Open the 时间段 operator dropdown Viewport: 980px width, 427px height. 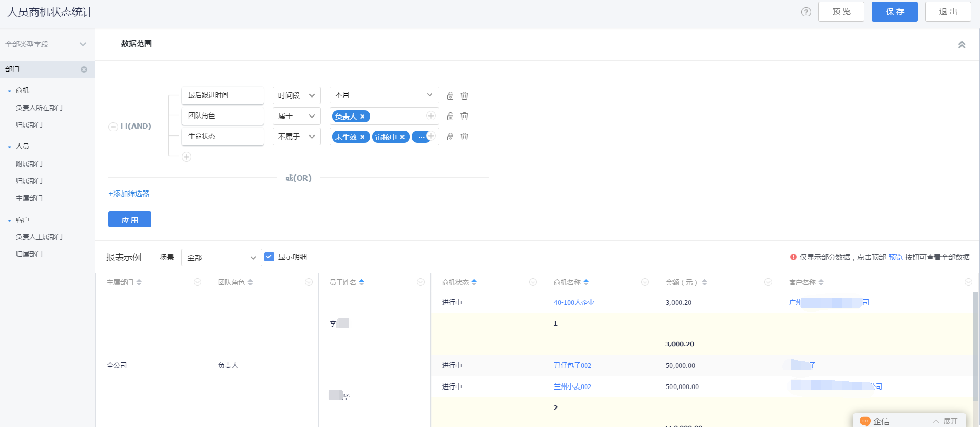[x=296, y=95]
